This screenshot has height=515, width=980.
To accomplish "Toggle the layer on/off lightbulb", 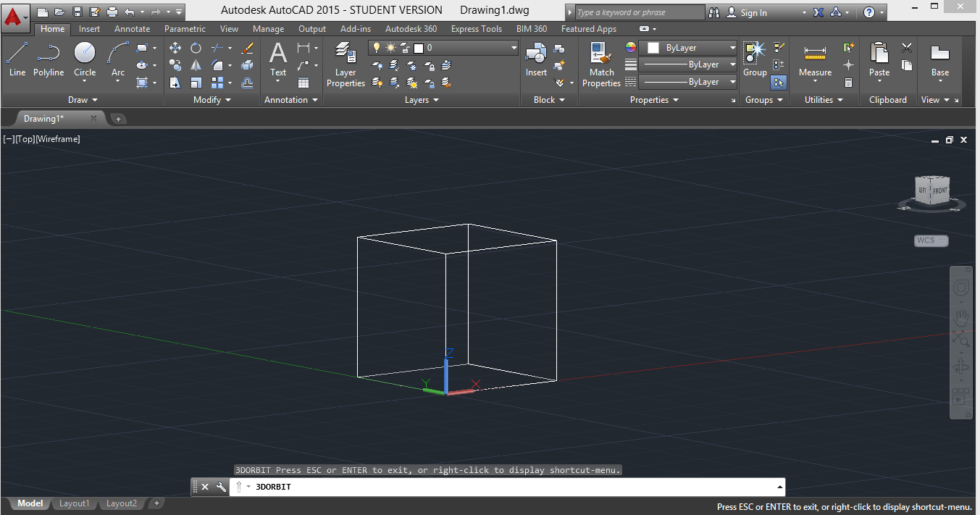I will (376, 48).
